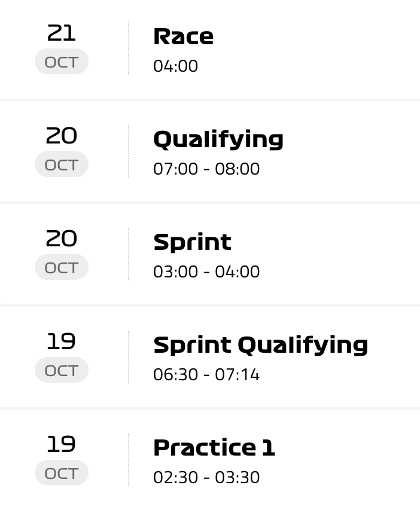This screenshot has width=420, height=507.
Task: Open the Sprint session heading
Action: point(192,242)
